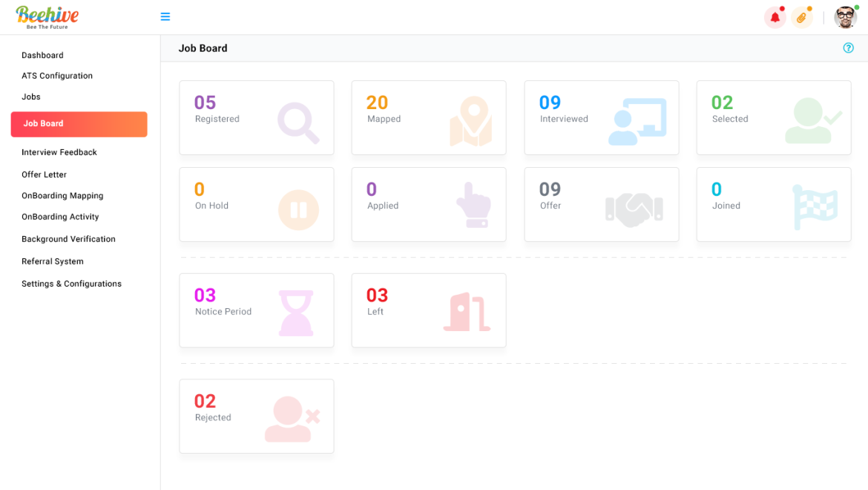Open the user profile avatar
This screenshot has height=490, width=868.
click(x=845, y=18)
